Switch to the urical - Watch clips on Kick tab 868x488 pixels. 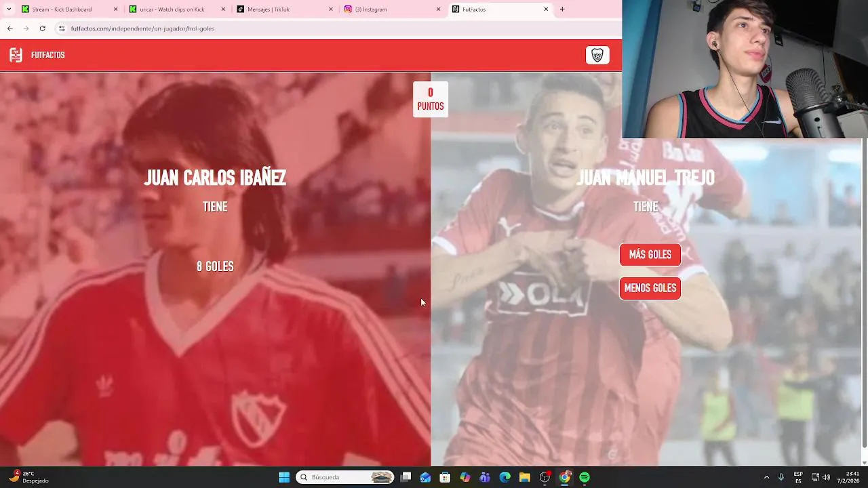176,9
